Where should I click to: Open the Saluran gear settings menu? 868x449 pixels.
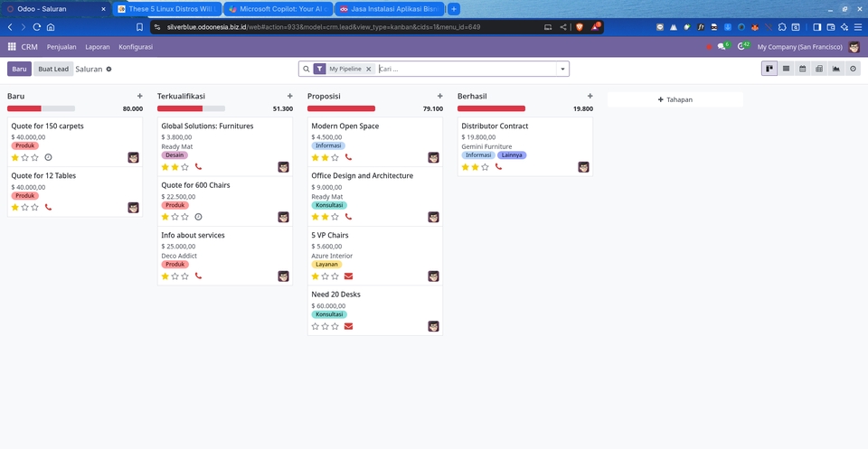coord(109,69)
